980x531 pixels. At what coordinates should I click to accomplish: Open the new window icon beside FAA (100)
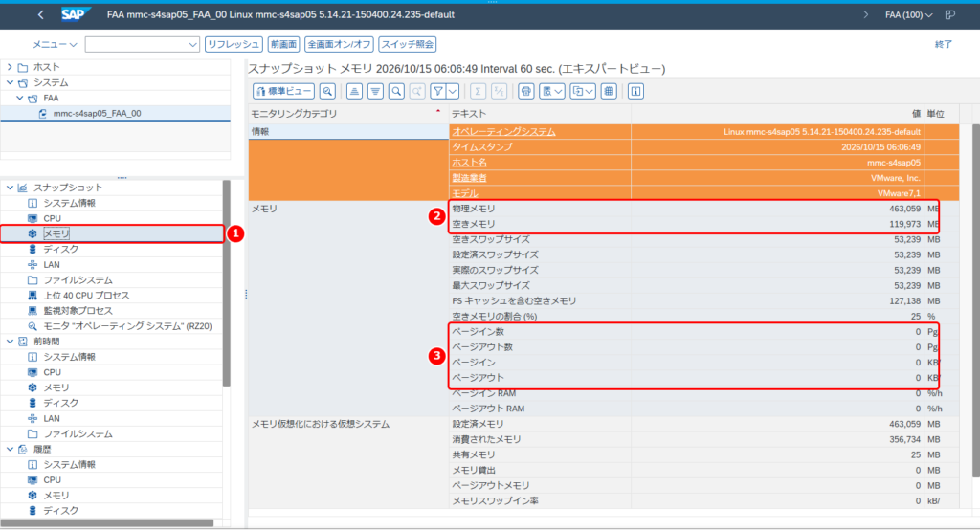click(950, 15)
